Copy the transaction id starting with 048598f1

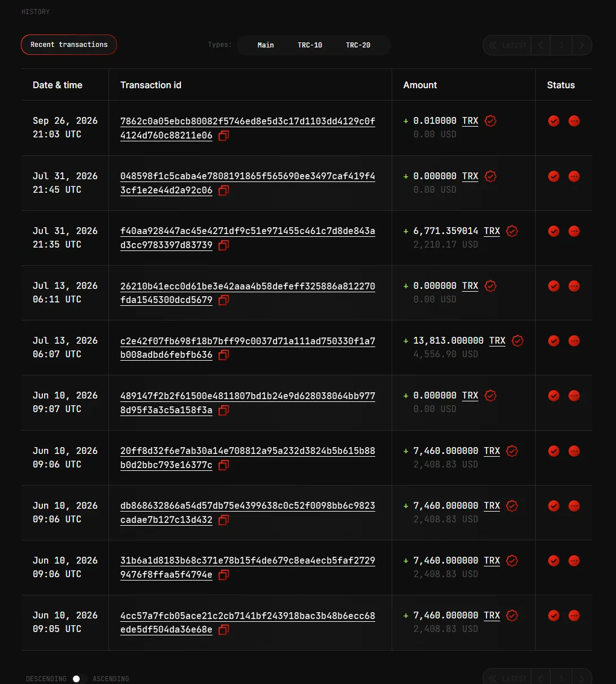224,191
